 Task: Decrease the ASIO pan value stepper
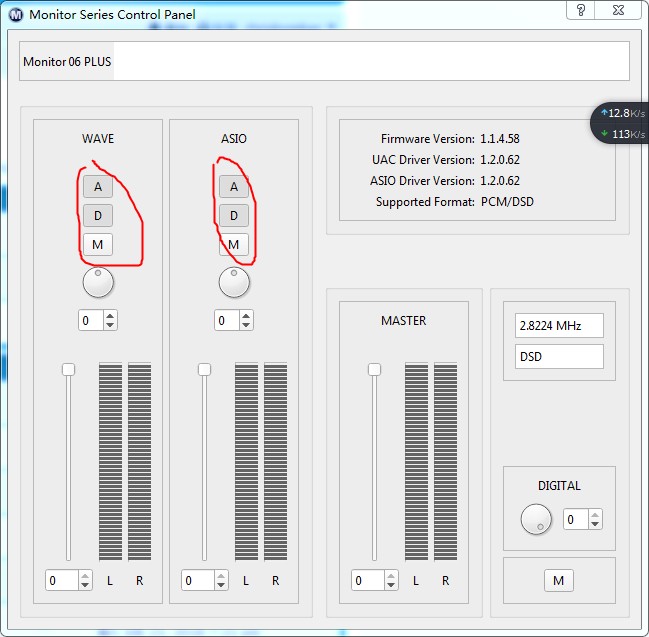[x=246, y=325]
